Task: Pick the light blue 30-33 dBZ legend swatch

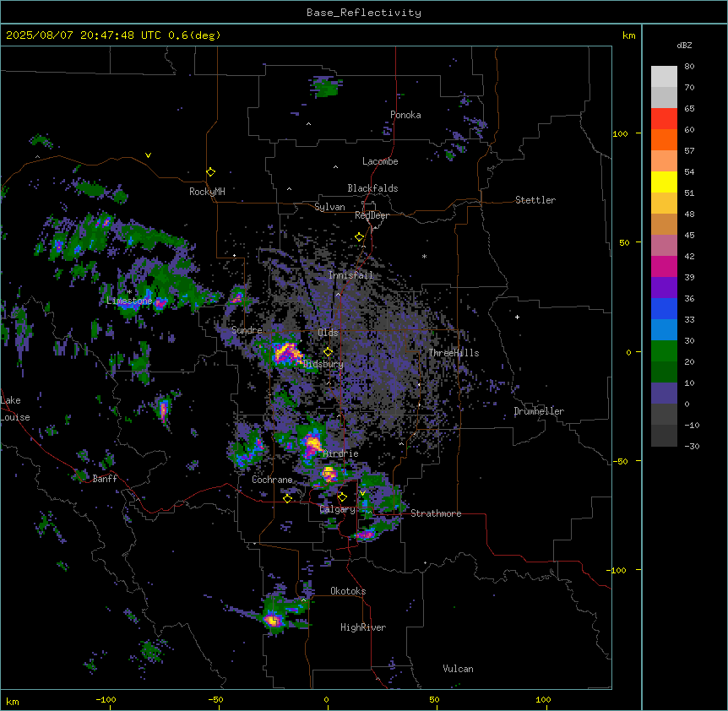Action: point(664,330)
